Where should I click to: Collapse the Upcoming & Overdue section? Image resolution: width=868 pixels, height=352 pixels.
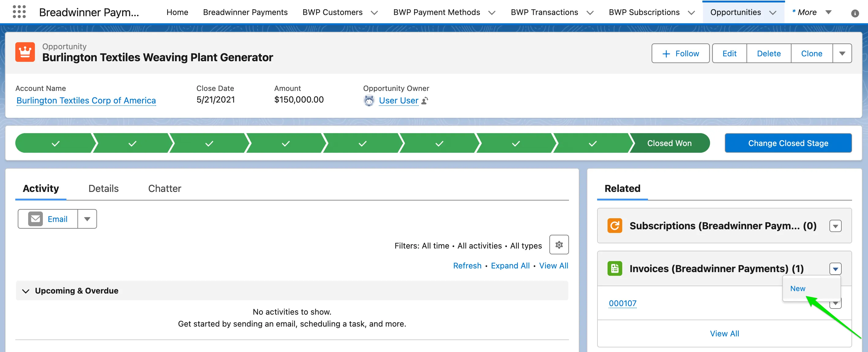(26, 291)
